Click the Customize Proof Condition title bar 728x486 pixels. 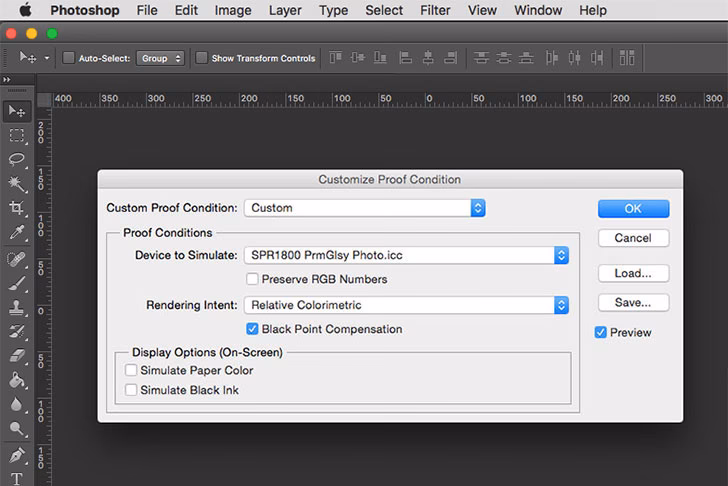point(390,179)
